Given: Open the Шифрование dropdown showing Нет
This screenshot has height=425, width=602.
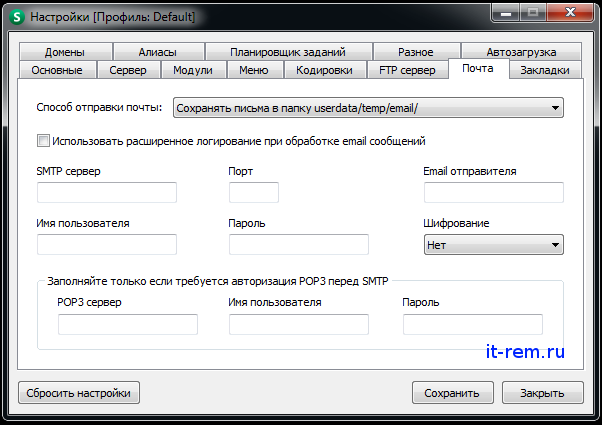Looking at the screenshot, I should click(x=494, y=245).
